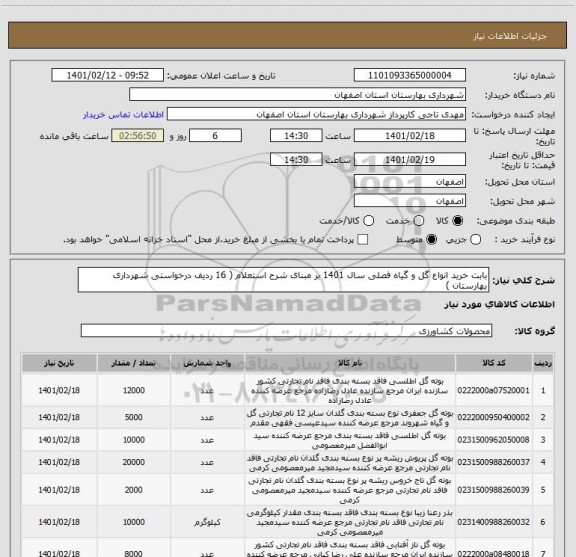Click quantity 5000 in row 2
Image resolution: width=576 pixels, height=557 pixels.
[134, 417]
